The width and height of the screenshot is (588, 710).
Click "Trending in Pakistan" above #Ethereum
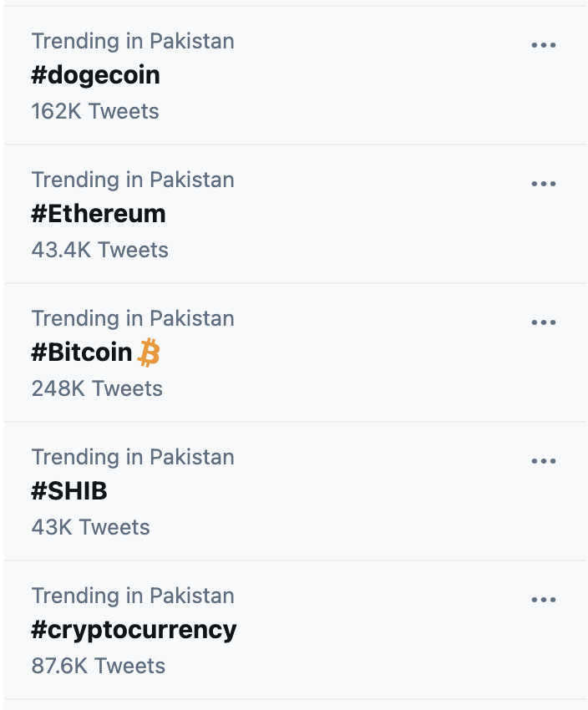click(133, 180)
